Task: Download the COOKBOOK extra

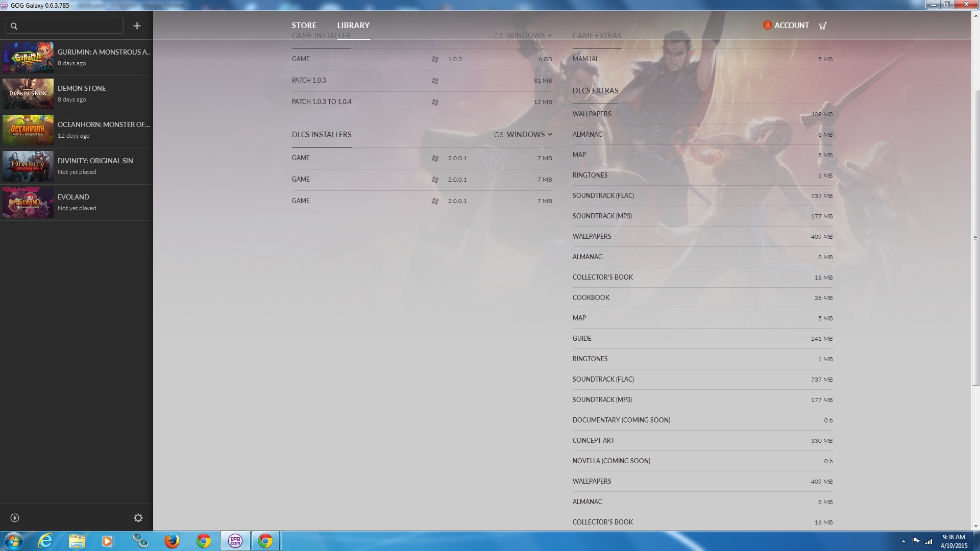Action: click(702, 298)
